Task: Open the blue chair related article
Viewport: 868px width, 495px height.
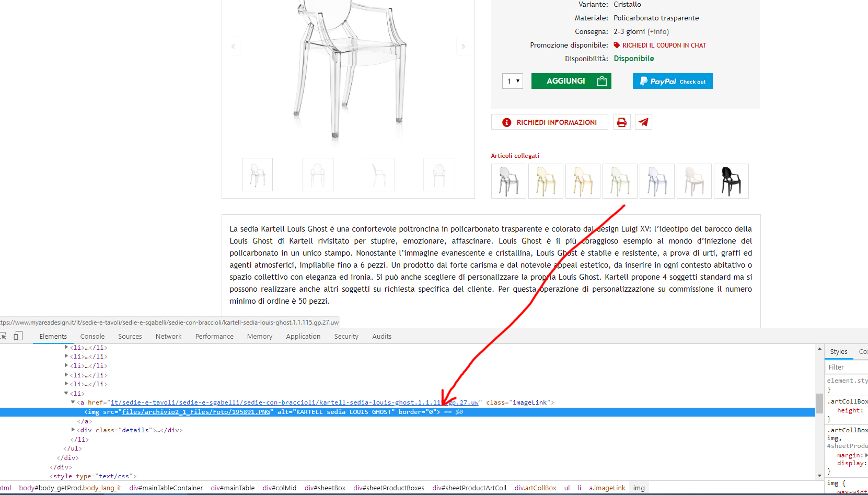Action: pyautogui.click(x=657, y=181)
